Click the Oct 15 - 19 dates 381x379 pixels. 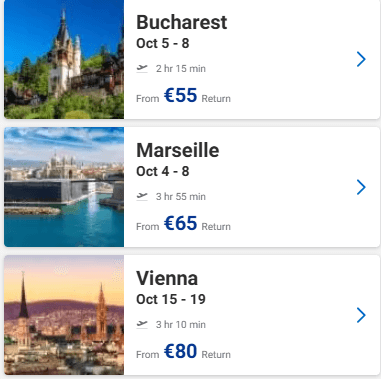pos(171,299)
